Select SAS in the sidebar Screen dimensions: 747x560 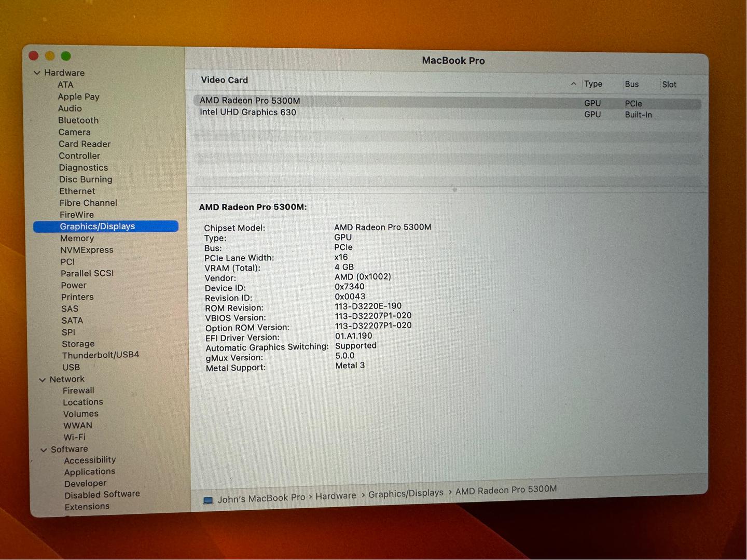point(70,309)
